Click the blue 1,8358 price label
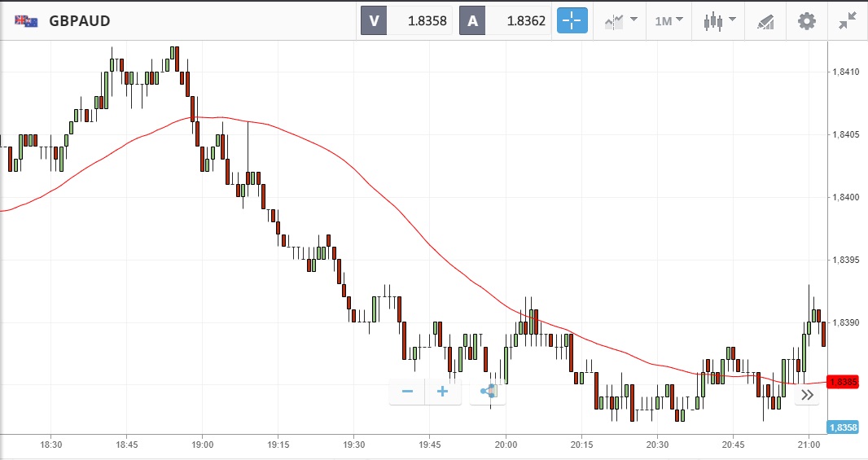The image size is (868, 460). point(842,427)
